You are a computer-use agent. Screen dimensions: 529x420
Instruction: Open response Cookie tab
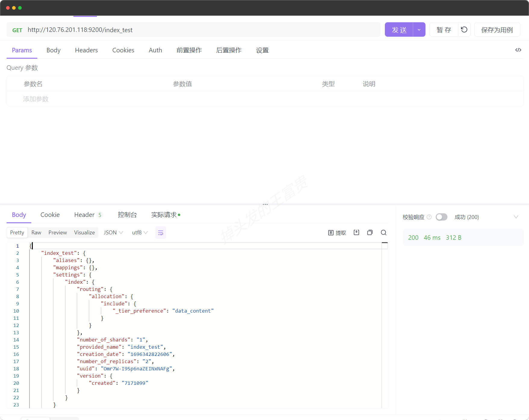point(50,215)
